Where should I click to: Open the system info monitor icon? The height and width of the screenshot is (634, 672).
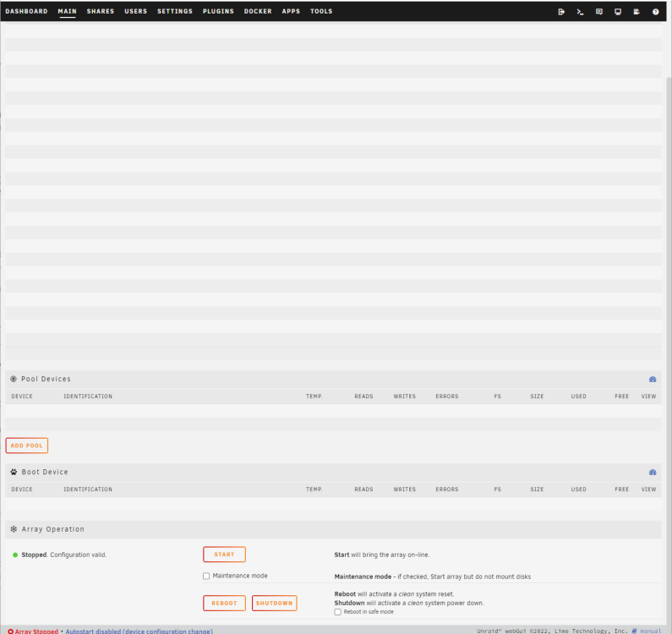[618, 12]
